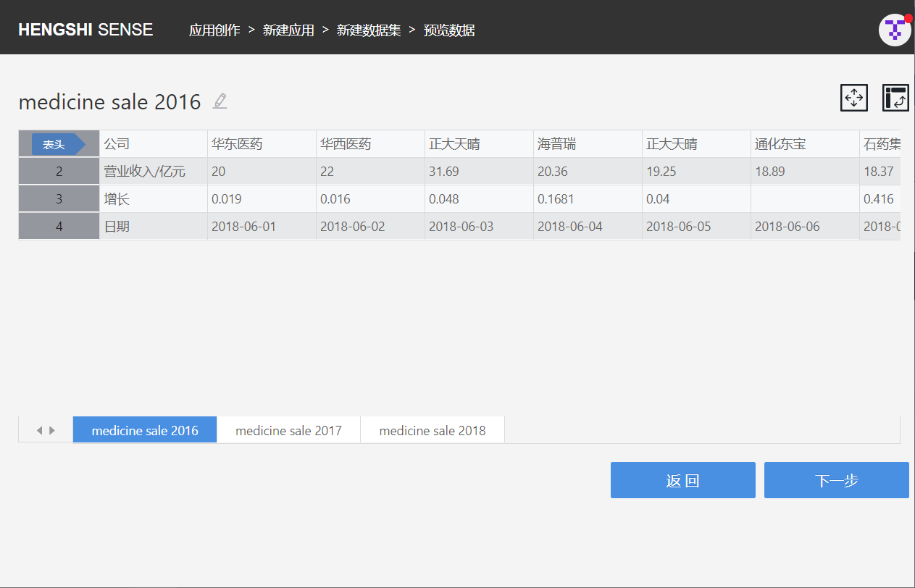Screen dimensions: 915x588
Task: Click the 通化东宝 cell
Action: click(805, 144)
